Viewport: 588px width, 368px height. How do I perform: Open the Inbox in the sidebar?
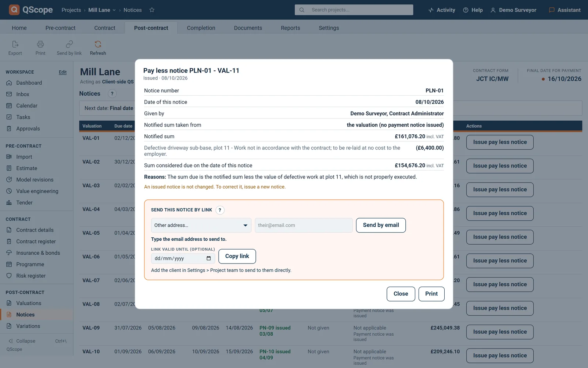click(23, 94)
